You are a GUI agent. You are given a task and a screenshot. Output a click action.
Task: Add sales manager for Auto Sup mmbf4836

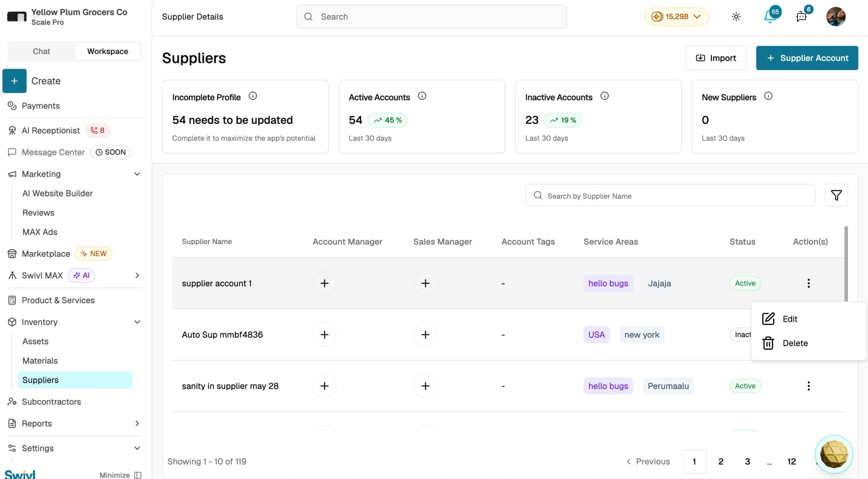pos(425,335)
